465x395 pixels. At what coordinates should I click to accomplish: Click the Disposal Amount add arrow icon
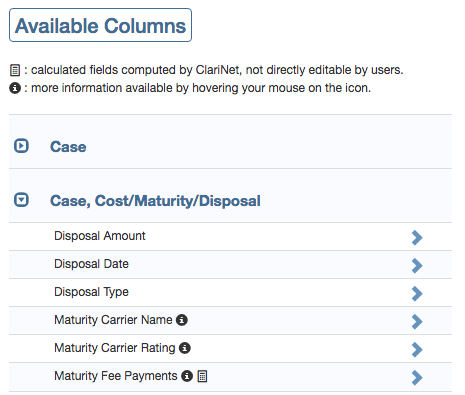click(417, 238)
